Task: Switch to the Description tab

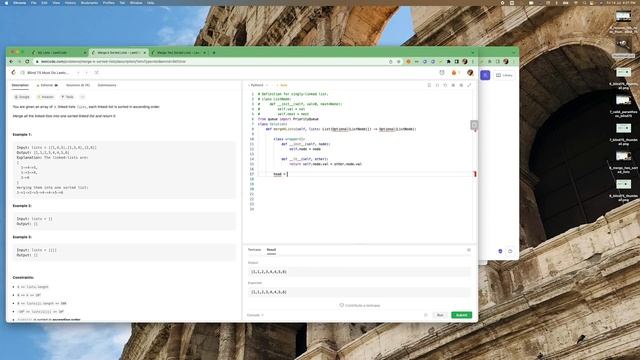Action: click(x=20, y=85)
